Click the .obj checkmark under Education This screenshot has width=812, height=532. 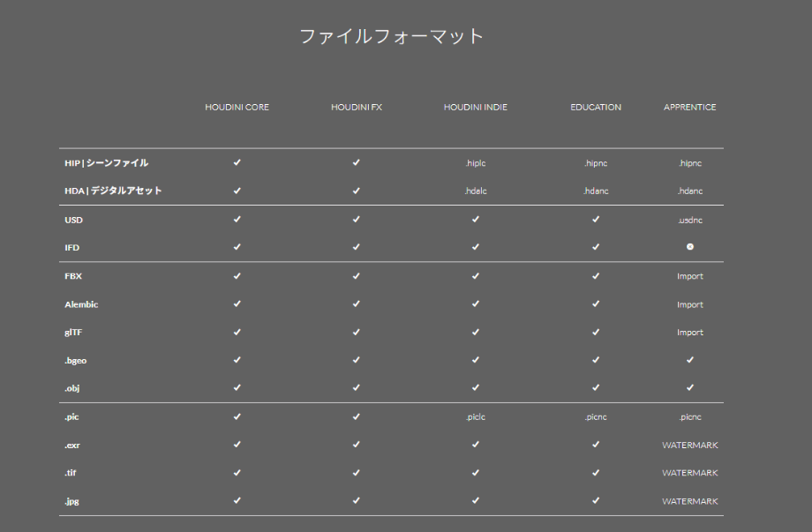coord(596,388)
